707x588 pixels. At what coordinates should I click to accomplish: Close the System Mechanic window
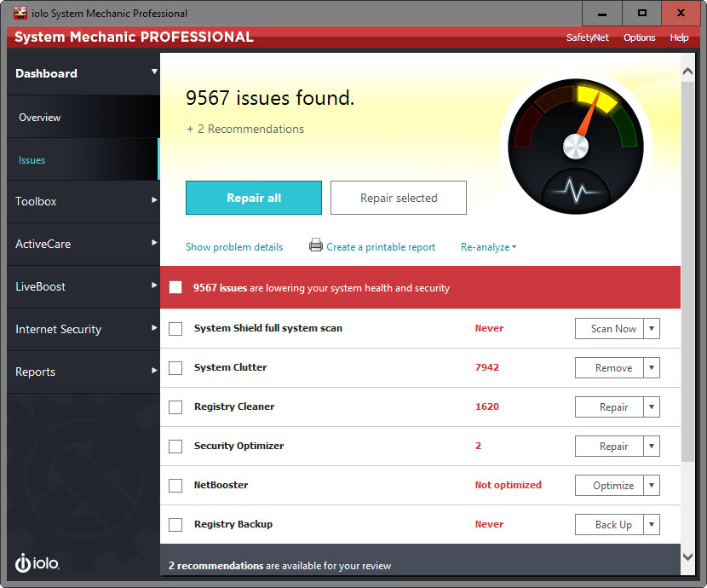click(681, 14)
